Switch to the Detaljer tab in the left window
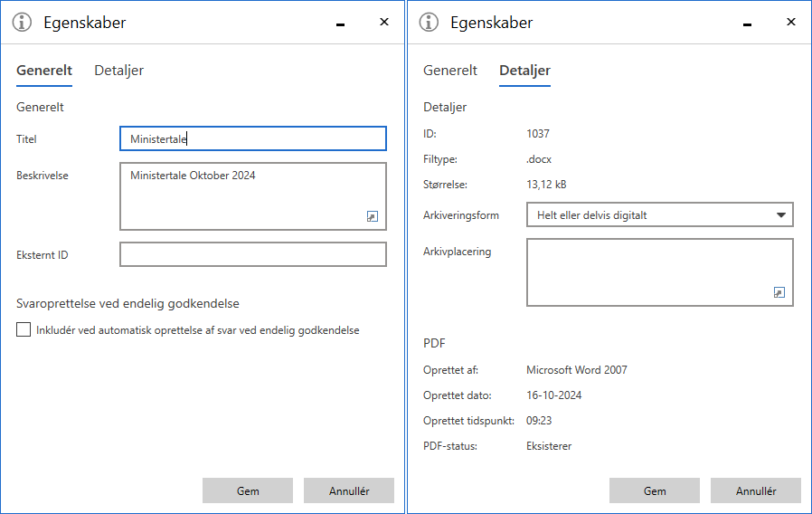This screenshot has width=812, height=514. click(118, 71)
